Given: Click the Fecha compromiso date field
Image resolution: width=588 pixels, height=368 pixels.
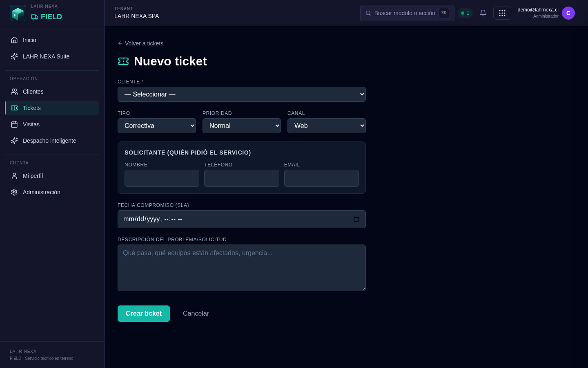Looking at the screenshot, I should 242,219.
